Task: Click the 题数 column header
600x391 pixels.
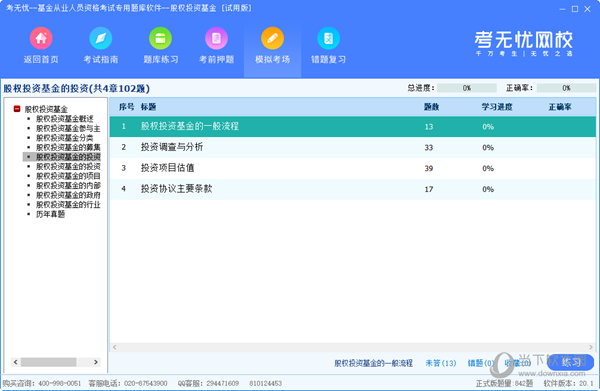Action: coord(431,107)
